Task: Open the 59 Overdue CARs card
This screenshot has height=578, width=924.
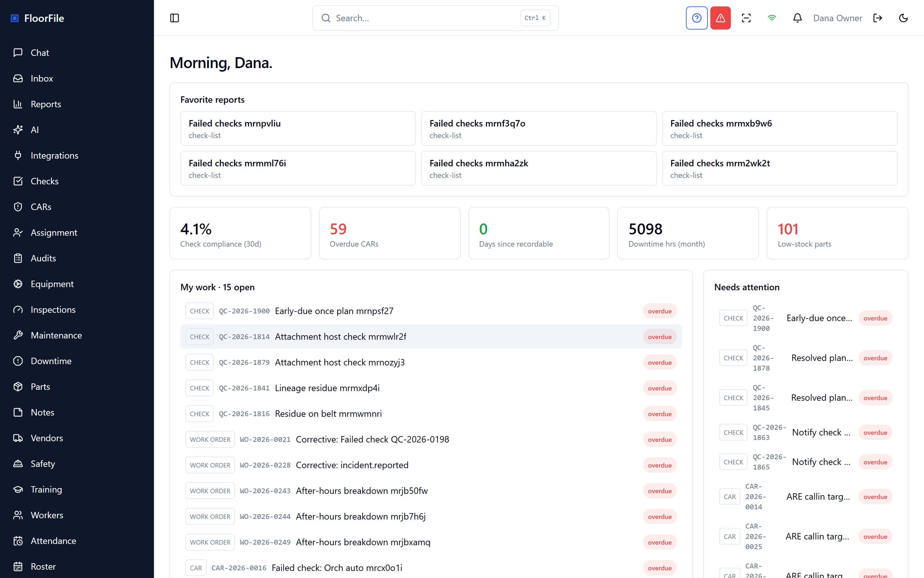Action: click(389, 233)
